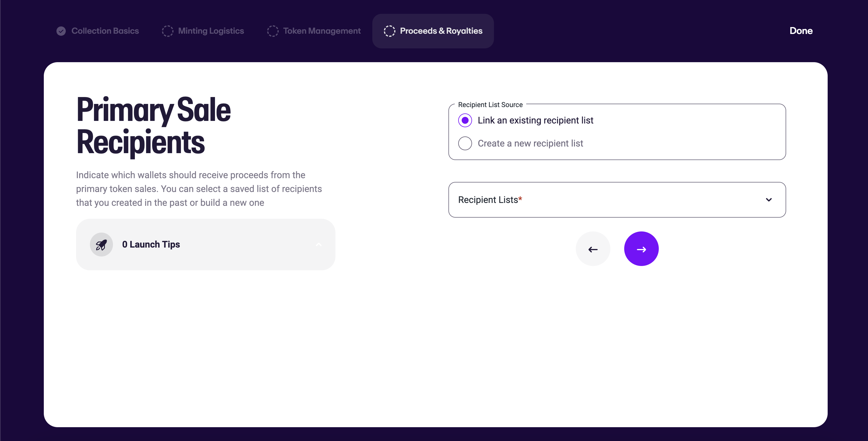The width and height of the screenshot is (868, 441).
Task: Continue with the purple right arrow button
Action: tap(641, 249)
